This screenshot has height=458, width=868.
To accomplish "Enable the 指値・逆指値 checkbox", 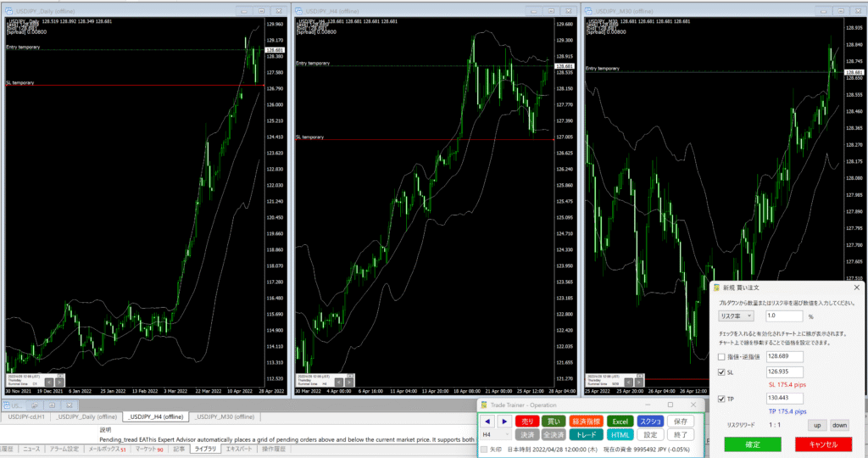I will [721, 357].
